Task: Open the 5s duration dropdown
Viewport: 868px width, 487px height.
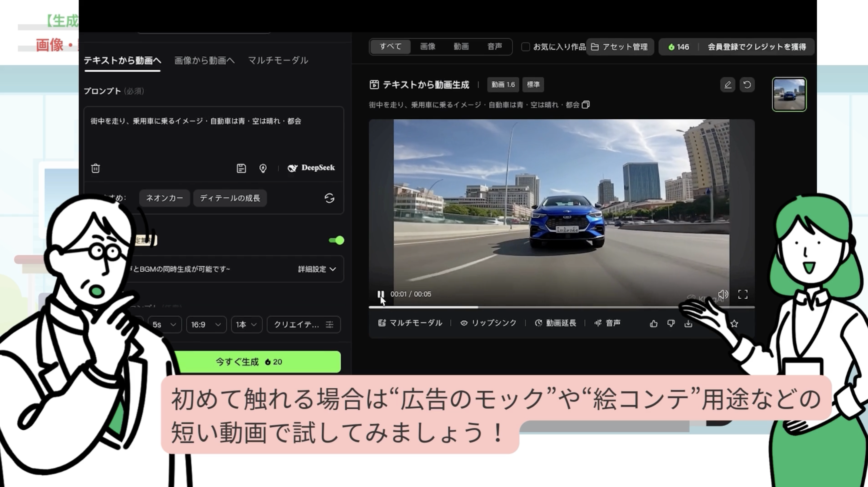Action: tap(164, 325)
